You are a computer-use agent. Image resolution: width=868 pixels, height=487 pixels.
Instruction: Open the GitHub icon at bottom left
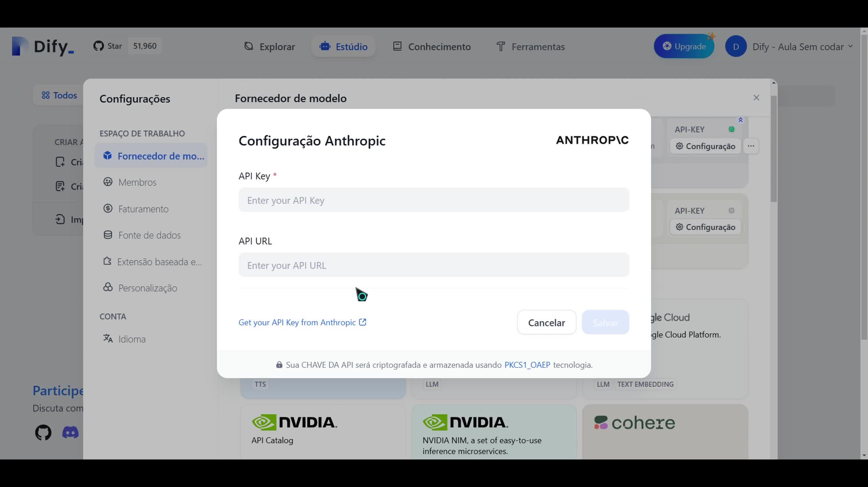[x=43, y=433]
